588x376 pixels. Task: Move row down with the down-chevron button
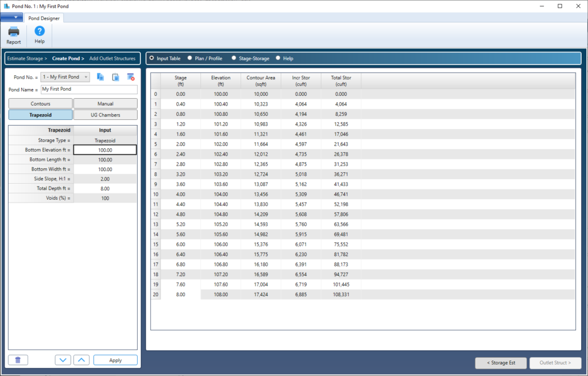click(x=63, y=361)
